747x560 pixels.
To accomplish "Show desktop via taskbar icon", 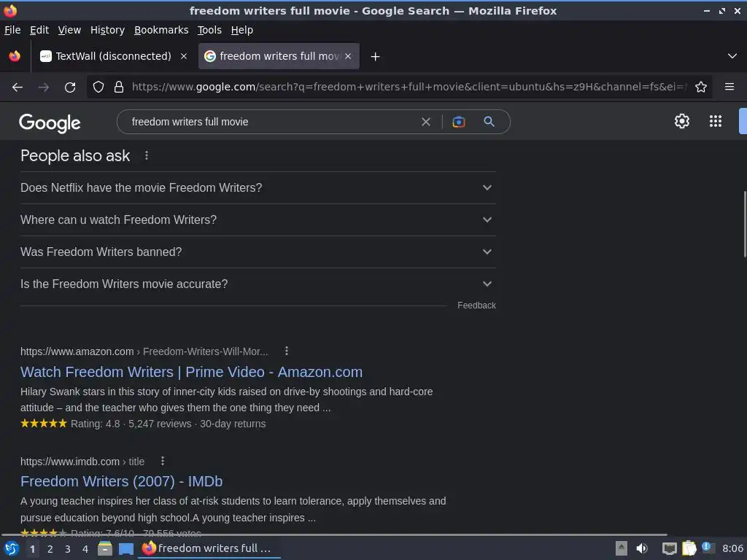I will pos(125,549).
